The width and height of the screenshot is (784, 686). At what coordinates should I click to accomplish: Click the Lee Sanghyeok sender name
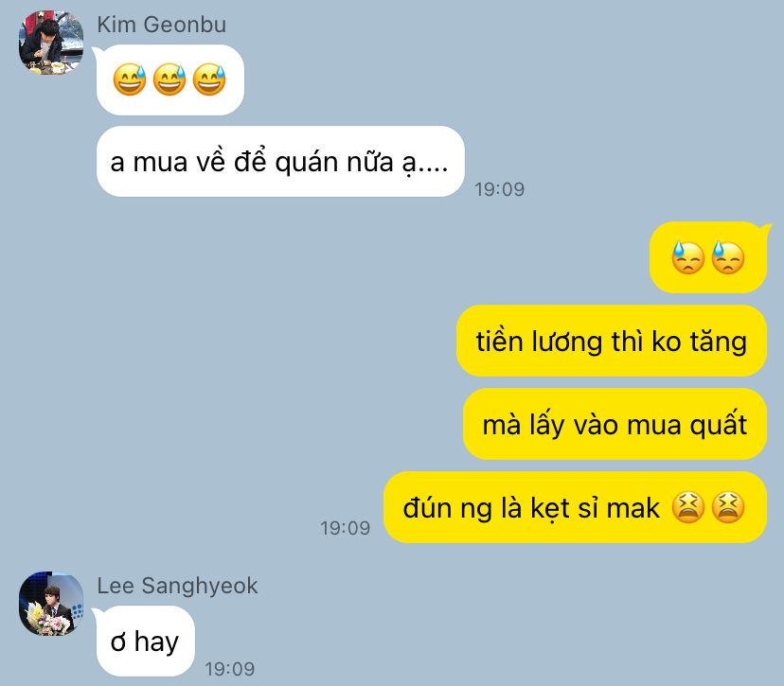177,586
